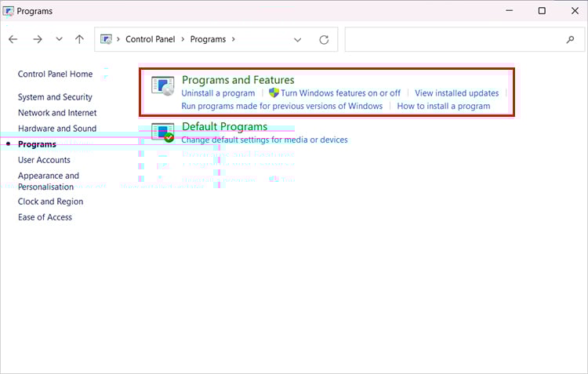Open Hardware and Sound category

click(57, 129)
